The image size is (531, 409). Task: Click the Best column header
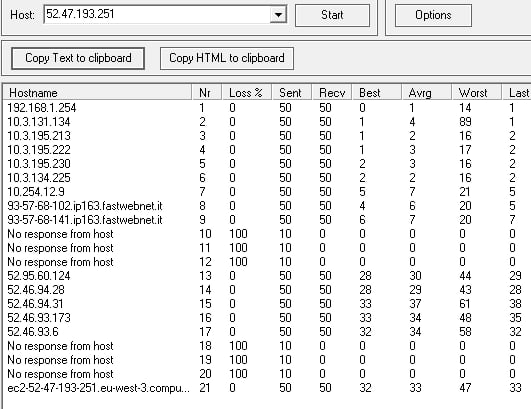point(377,93)
